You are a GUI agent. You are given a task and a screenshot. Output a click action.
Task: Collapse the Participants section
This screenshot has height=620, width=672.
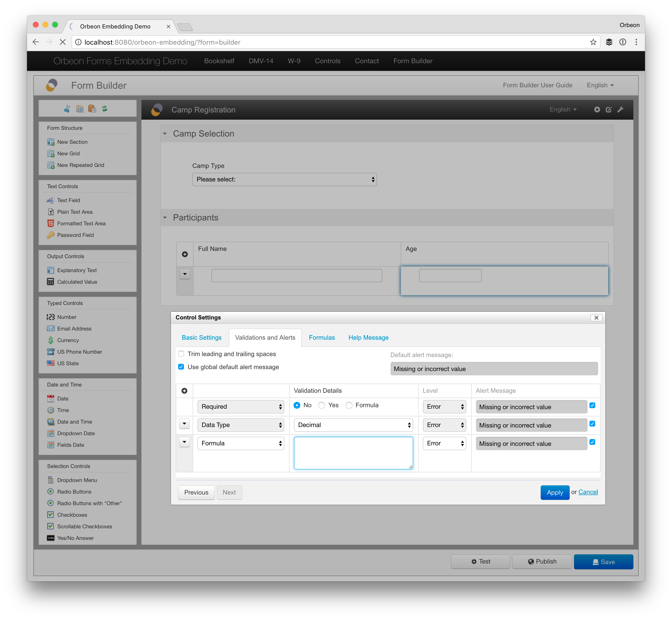(165, 218)
